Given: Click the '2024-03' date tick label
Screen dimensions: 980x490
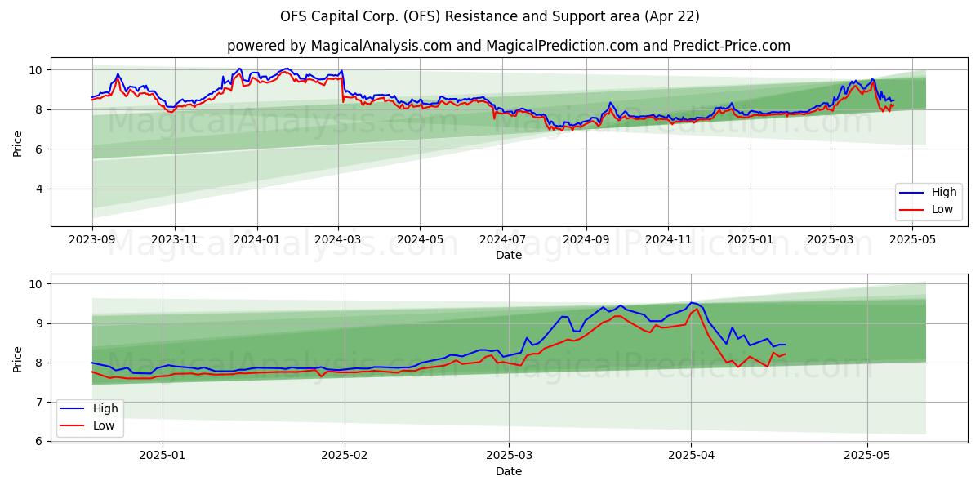Looking at the screenshot, I should pos(338,240).
